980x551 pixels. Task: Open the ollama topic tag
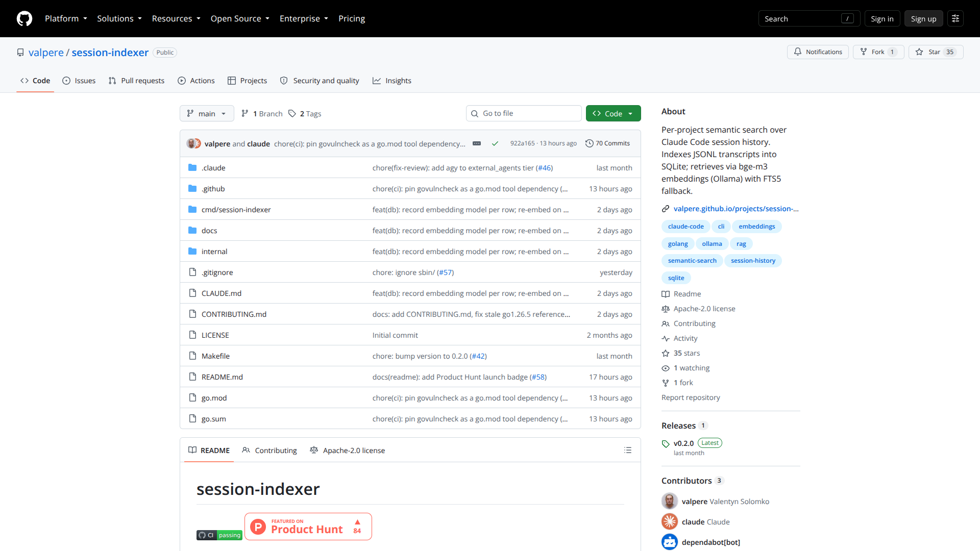point(712,244)
